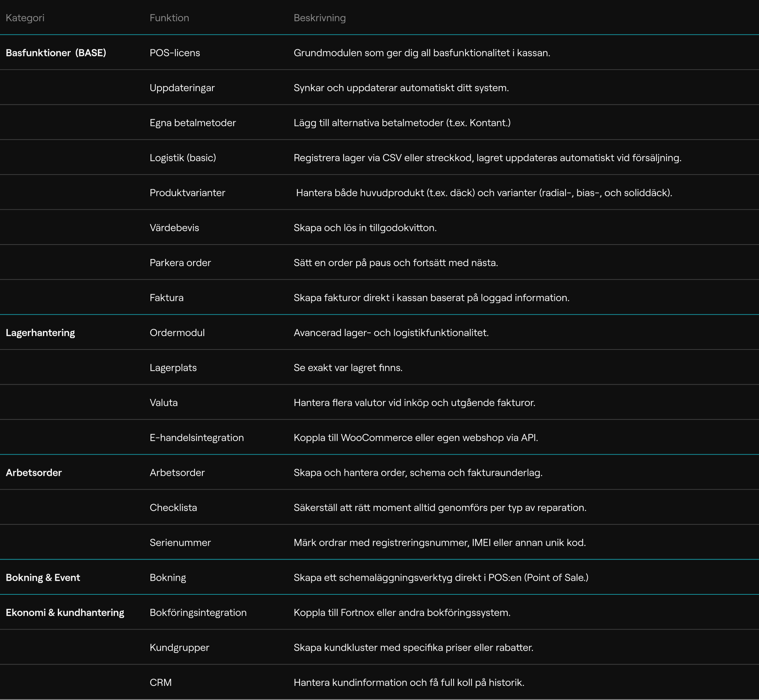This screenshot has width=759, height=700.
Task: Click the Parkera order function
Action: [x=180, y=262]
